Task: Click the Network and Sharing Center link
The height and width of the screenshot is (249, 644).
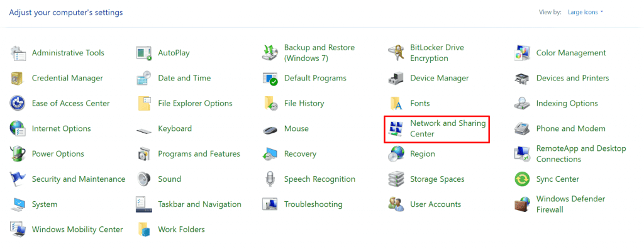Action: [x=448, y=129]
